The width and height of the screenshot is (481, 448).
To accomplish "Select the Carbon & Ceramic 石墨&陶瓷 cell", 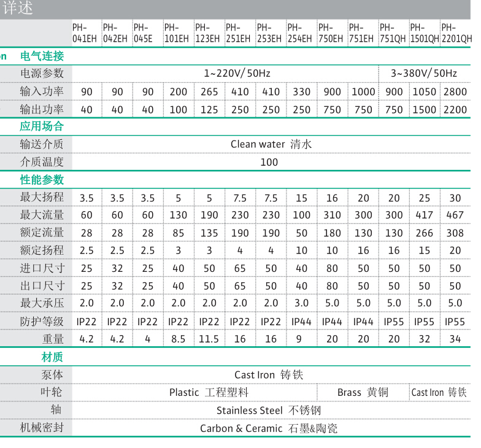I will tap(269, 428).
